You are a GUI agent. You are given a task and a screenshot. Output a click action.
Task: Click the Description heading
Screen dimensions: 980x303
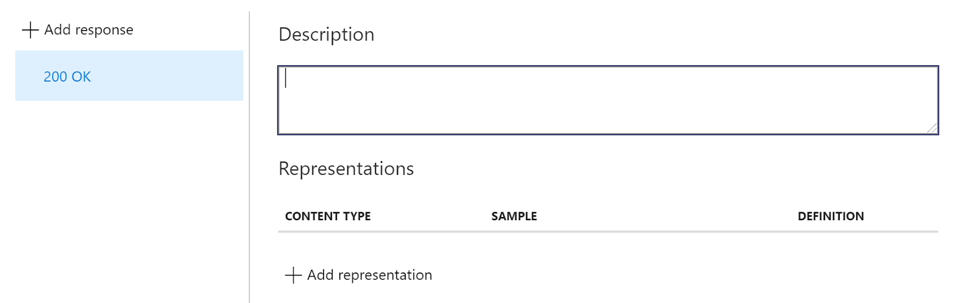326,35
